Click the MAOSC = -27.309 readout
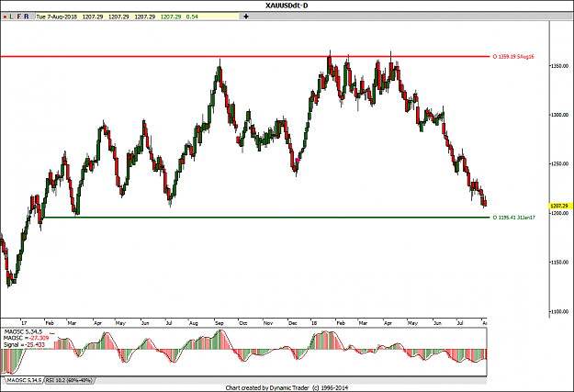This screenshot has height=392, width=574. (x=26, y=338)
